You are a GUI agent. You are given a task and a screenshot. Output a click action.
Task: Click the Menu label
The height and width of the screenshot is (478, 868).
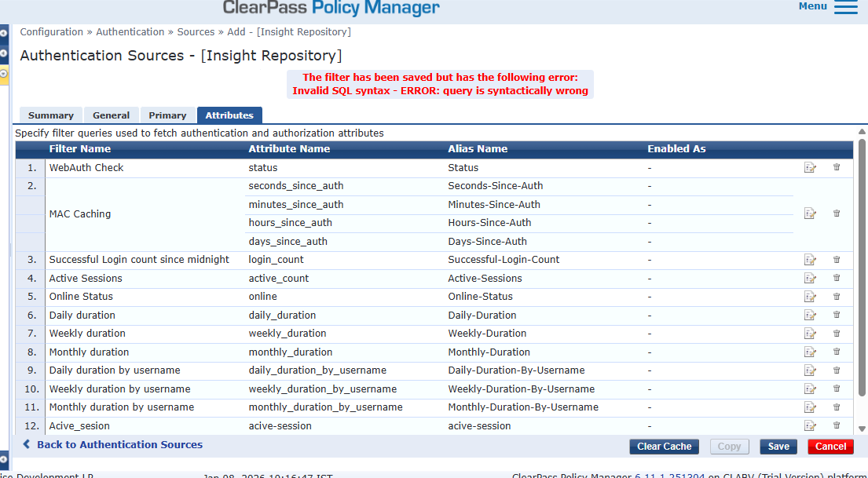(x=813, y=6)
